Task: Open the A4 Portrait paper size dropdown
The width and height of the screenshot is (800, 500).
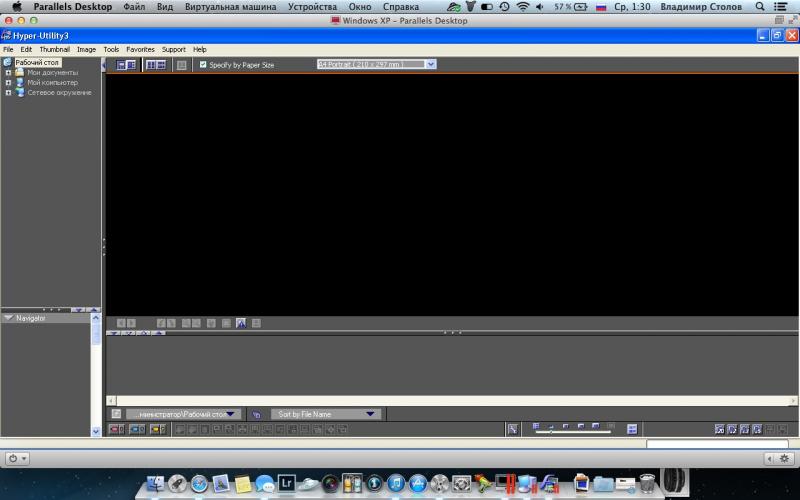Action: (x=431, y=64)
